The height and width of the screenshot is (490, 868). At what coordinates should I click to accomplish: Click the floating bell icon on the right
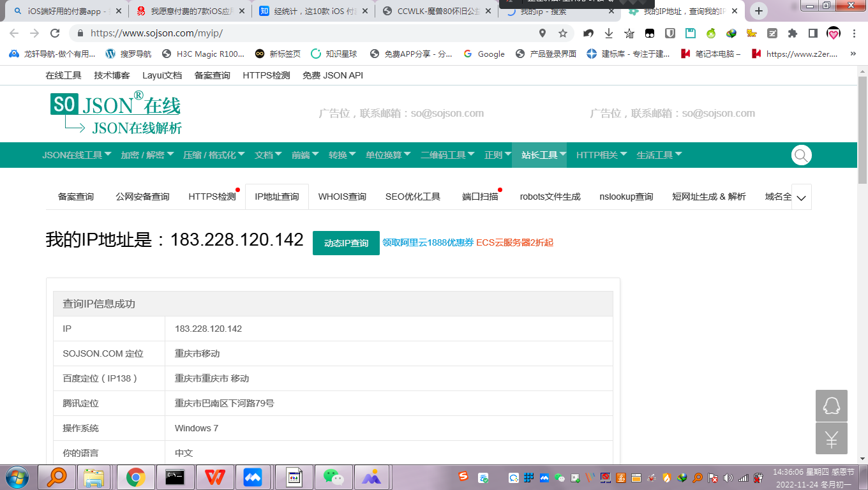tap(830, 405)
